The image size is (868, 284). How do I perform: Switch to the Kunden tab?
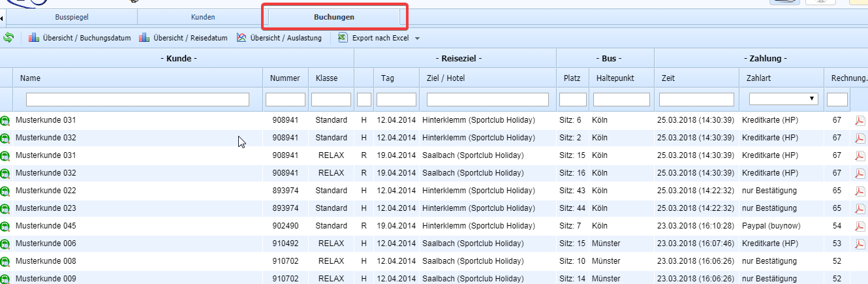[202, 17]
